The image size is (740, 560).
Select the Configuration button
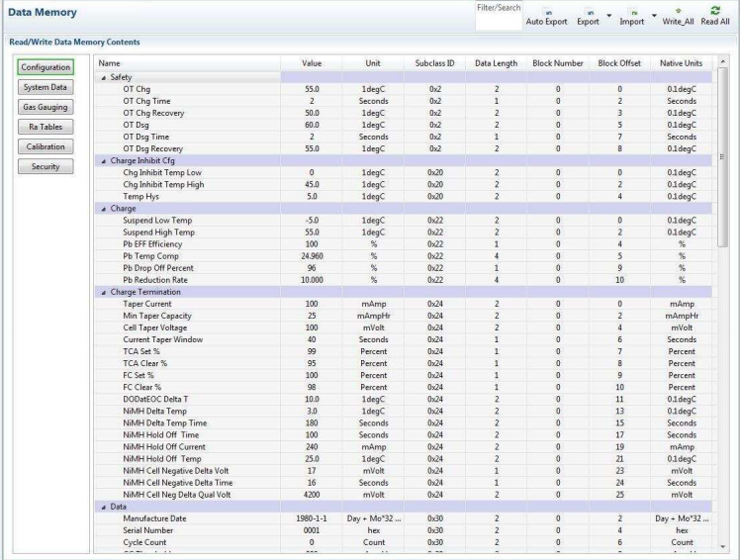46,67
